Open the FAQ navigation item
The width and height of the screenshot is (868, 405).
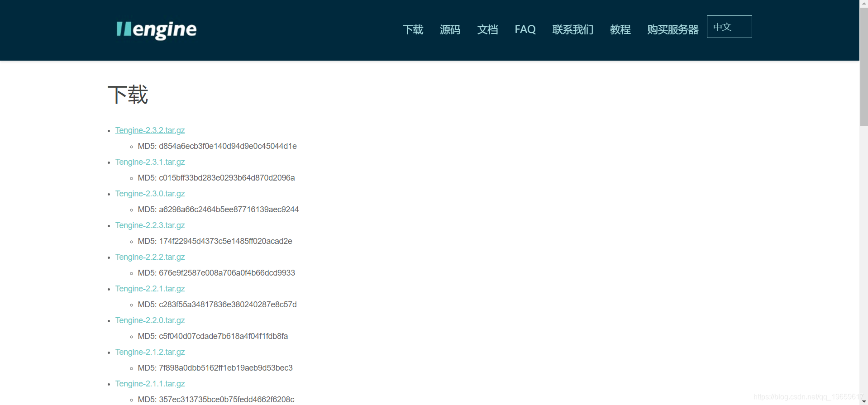[x=525, y=29]
